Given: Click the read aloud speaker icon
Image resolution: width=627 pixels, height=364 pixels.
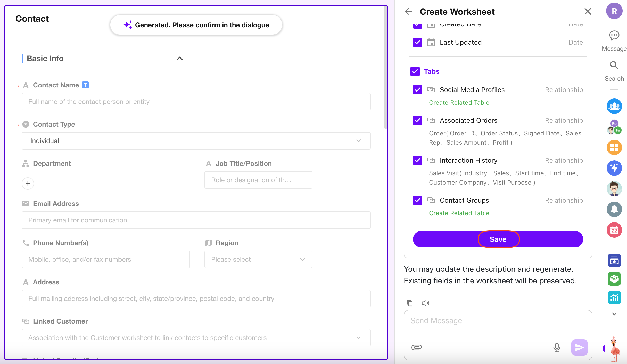Looking at the screenshot, I should click(x=425, y=303).
